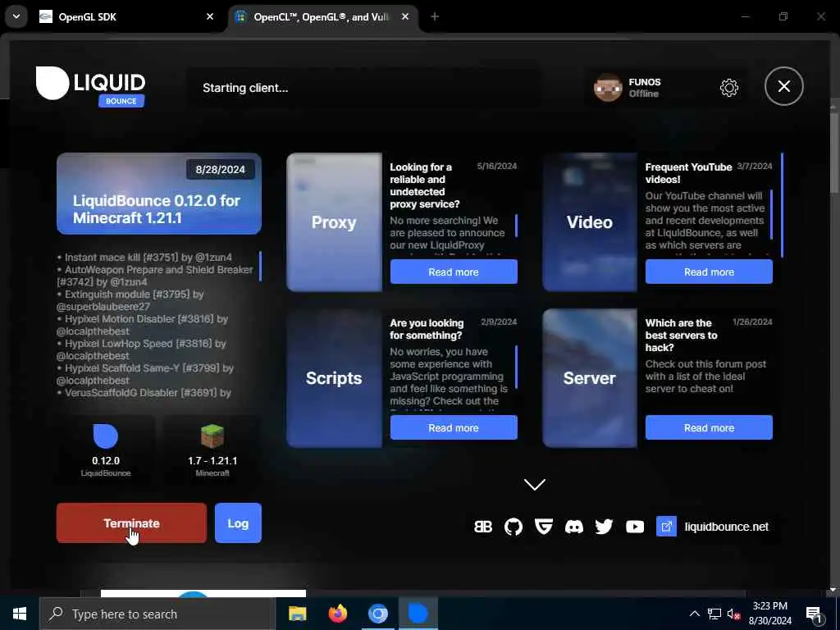Screen dimensions: 840x630
Task: Open the network tray icon
Action: click(x=714, y=614)
